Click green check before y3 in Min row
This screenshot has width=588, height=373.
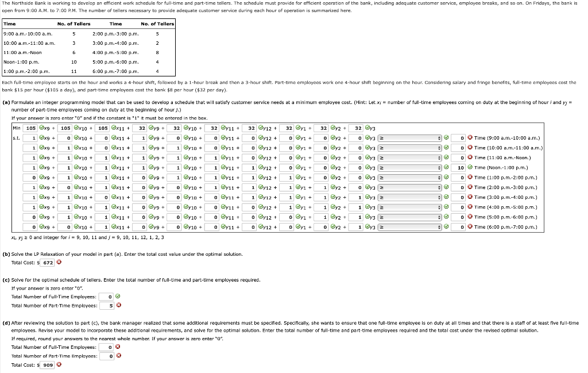coord(367,128)
